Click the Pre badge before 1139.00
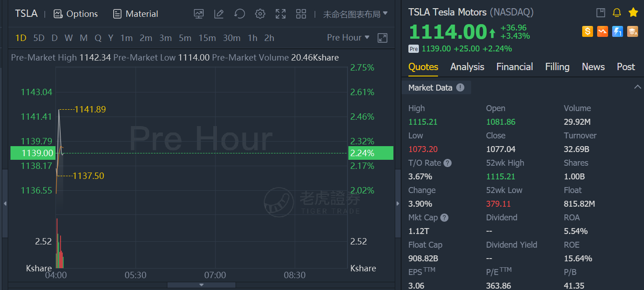Viewport: 644px width, 290px height. (413, 49)
